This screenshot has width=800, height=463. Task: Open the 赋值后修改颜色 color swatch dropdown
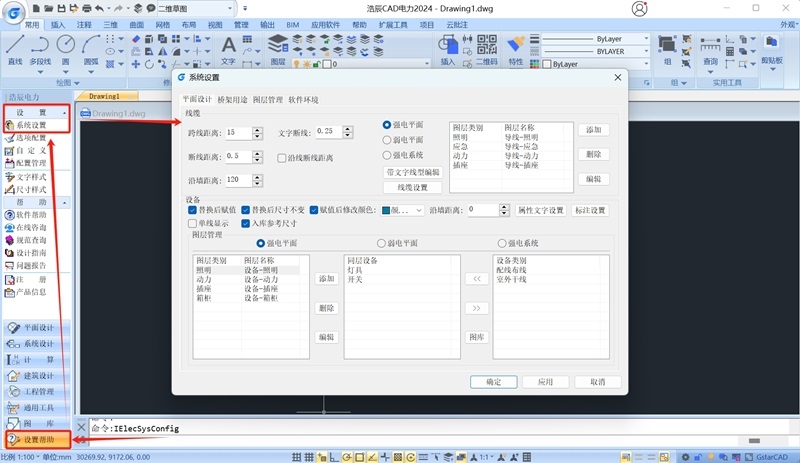403,210
